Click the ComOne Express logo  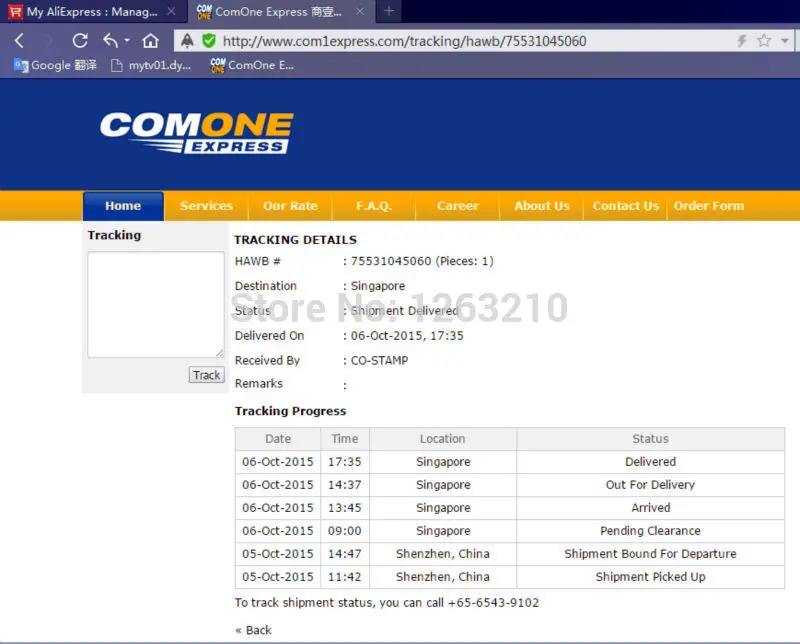tap(196, 133)
